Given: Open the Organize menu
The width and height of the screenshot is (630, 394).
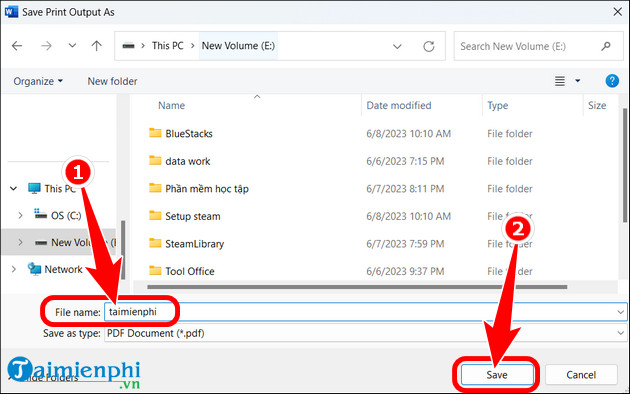Looking at the screenshot, I should 38,81.
